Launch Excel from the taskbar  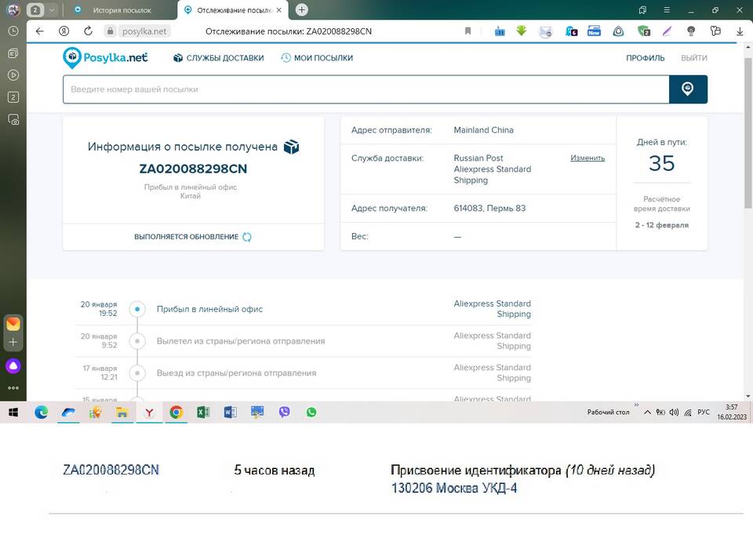click(x=203, y=412)
